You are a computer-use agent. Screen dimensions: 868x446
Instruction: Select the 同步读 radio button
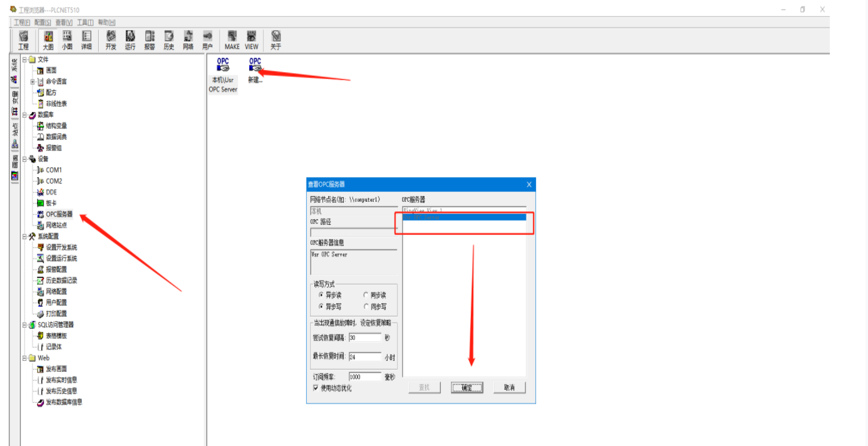click(366, 295)
